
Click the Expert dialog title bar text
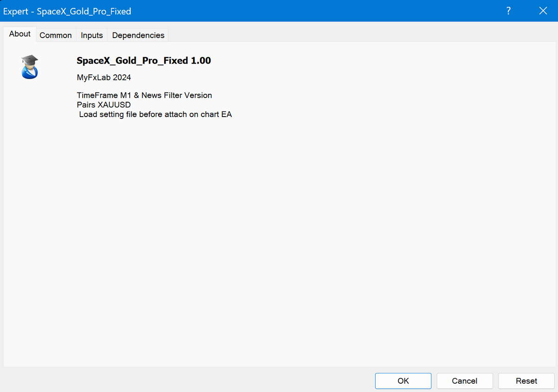67,11
